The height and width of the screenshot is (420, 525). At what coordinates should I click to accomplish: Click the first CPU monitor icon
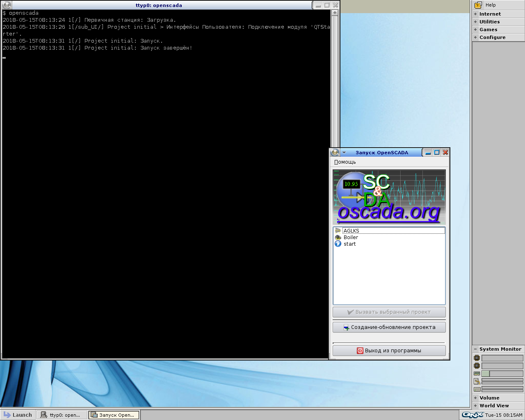(x=477, y=358)
